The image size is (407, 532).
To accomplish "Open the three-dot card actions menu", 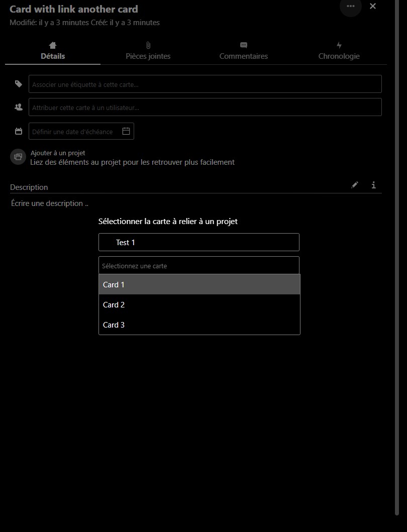I will tap(351, 6).
